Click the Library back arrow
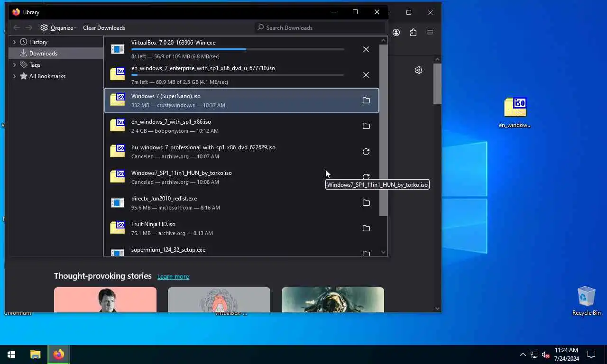The width and height of the screenshot is (607, 364). pyautogui.click(x=17, y=27)
